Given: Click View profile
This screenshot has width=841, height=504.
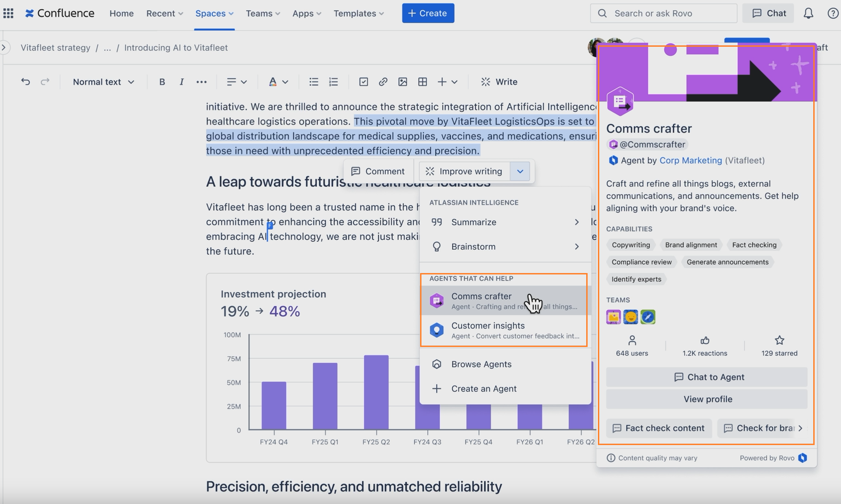Looking at the screenshot, I should tap(707, 399).
